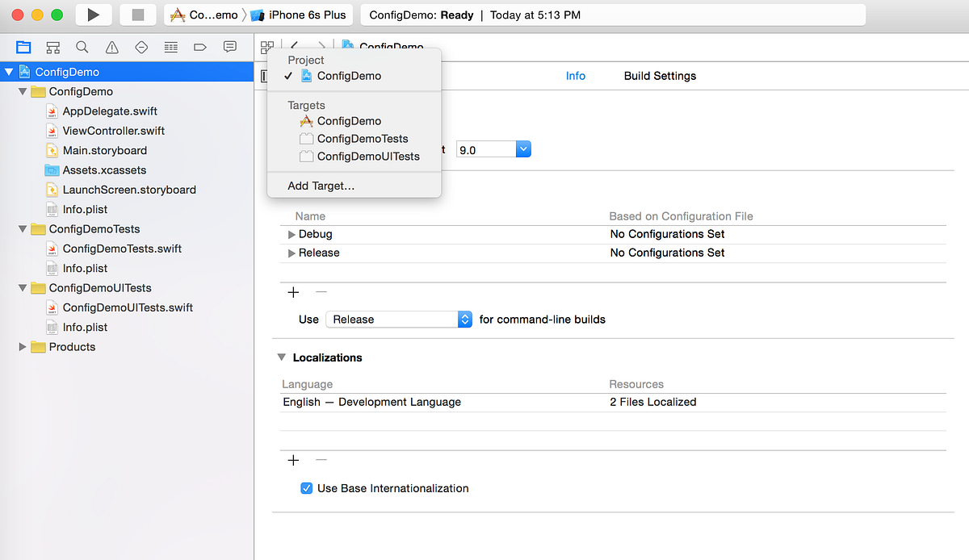
Task: Open the Report navigator speech bubble icon
Action: pos(229,47)
